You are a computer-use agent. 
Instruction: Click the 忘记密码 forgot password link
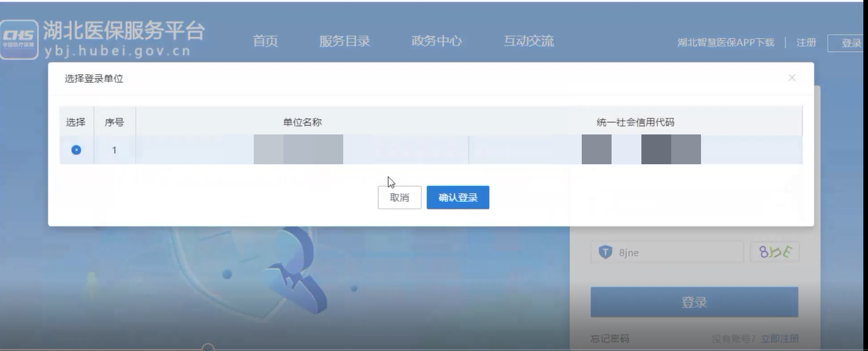point(610,339)
